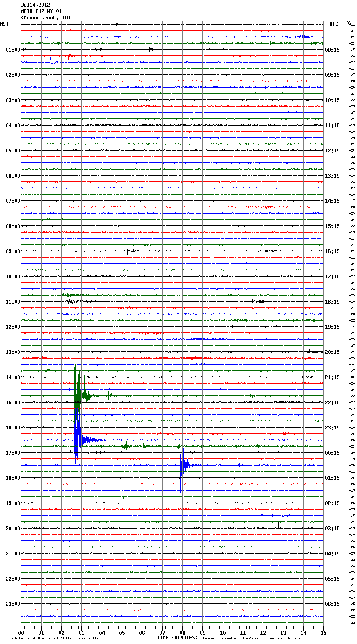This screenshot has height=644, width=357.
Task: Select the 23:00 MST hour label
Action: click(13, 604)
